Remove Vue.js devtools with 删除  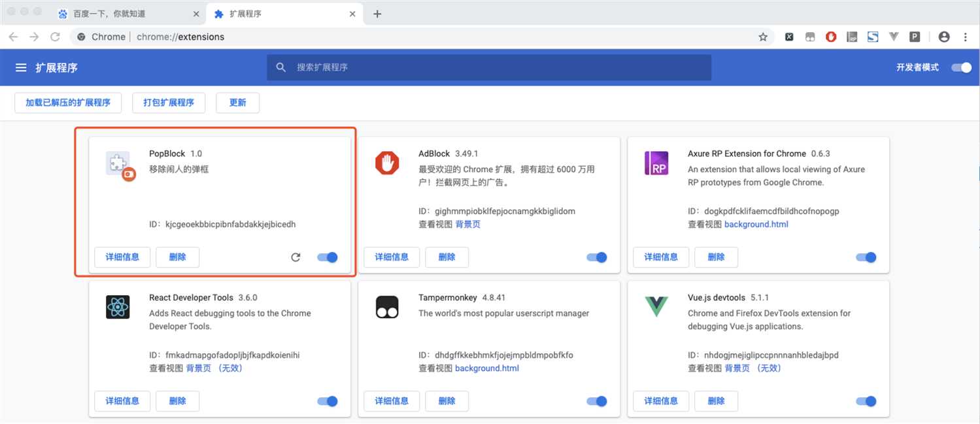pyautogui.click(x=716, y=401)
